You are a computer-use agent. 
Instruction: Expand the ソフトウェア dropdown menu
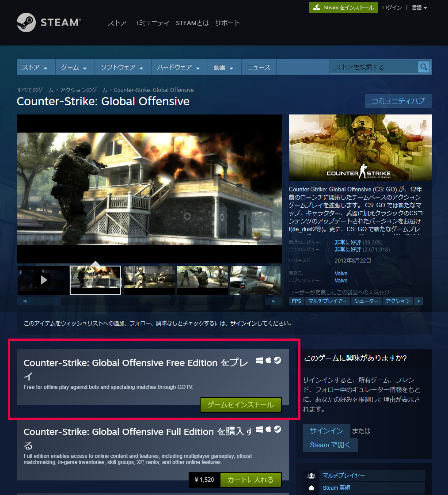[x=123, y=67]
